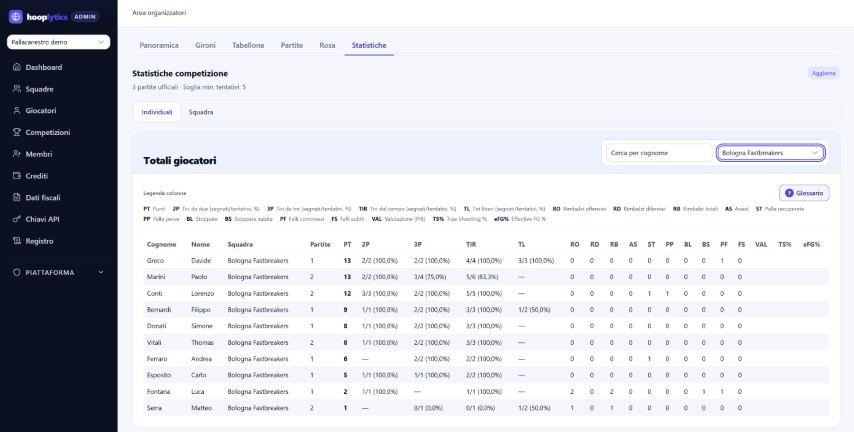Open Dati fiscali document icon

[16, 198]
